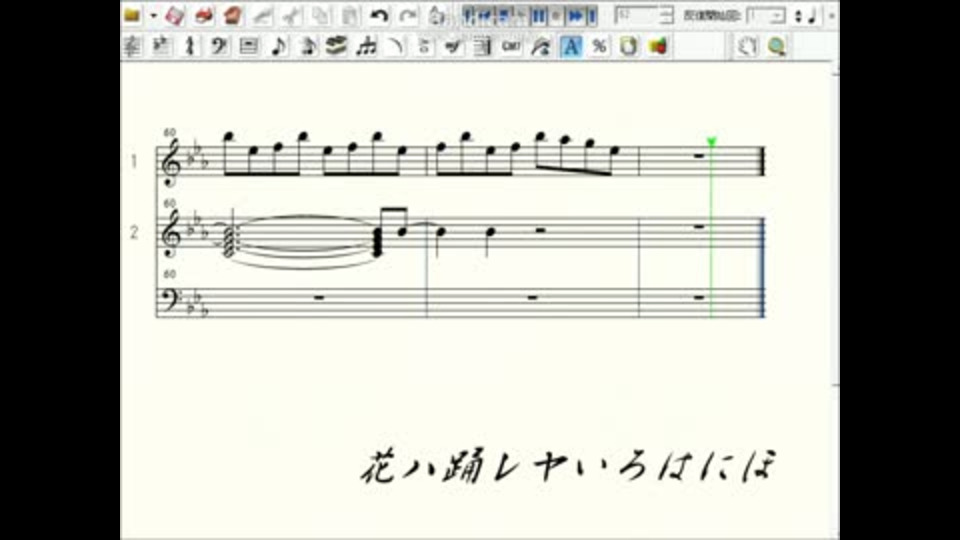Click the grayed-out redo arrow
The width and height of the screenshot is (960, 540).
[x=408, y=15]
